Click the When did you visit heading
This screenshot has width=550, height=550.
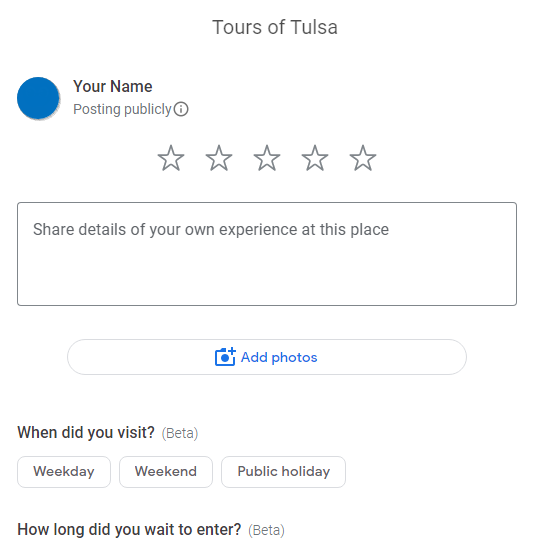[86, 432]
